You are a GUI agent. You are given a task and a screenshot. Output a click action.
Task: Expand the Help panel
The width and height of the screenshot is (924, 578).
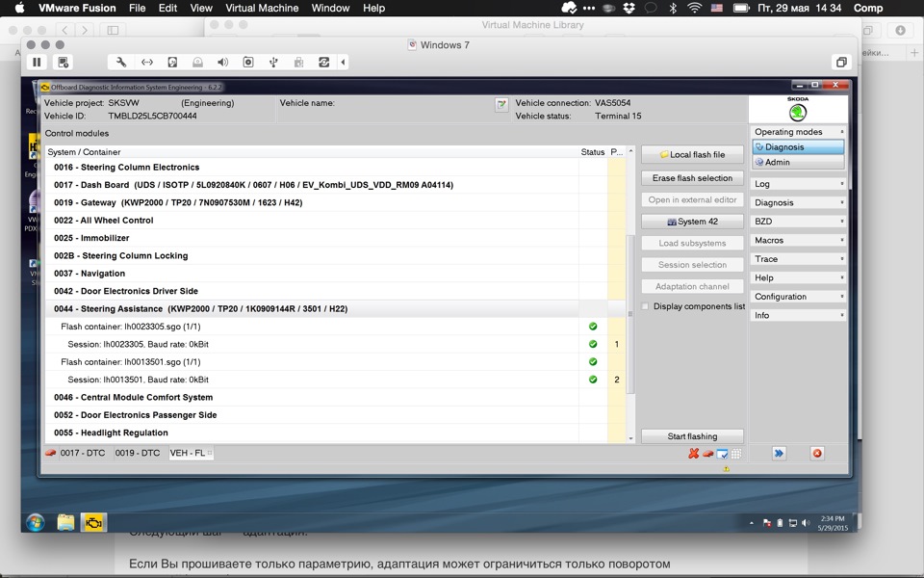[x=798, y=277]
